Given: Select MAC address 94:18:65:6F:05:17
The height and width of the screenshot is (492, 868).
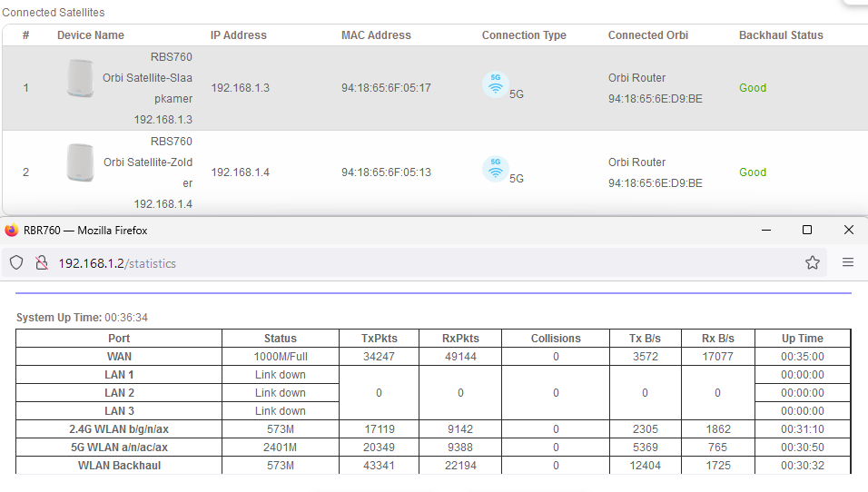Looking at the screenshot, I should coord(386,88).
